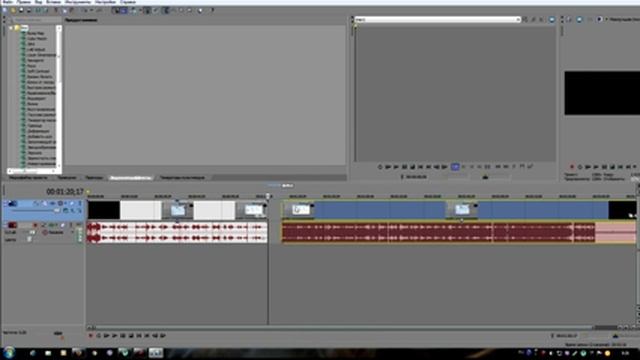Select the Zoom Edit tool
The height and width of the screenshot is (360, 640).
[189, 10]
